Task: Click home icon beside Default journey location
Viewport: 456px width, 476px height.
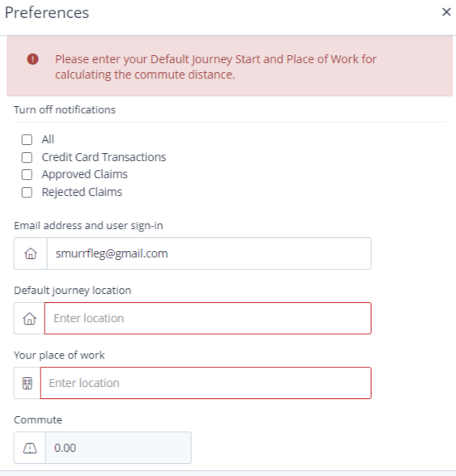Action: 29,318
